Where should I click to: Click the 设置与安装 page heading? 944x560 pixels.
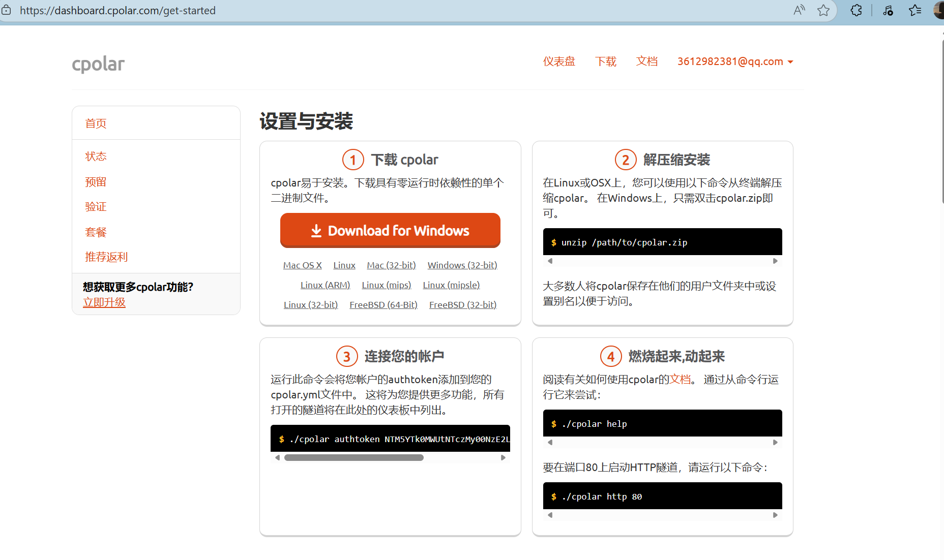coord(306,121)
